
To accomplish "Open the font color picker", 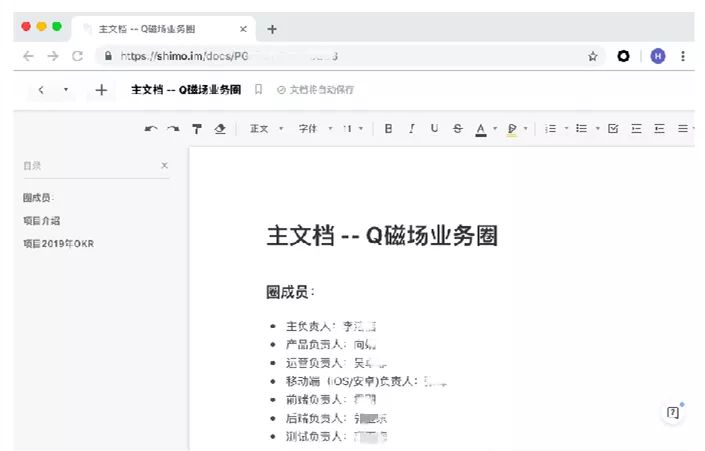I will point(481,129).
